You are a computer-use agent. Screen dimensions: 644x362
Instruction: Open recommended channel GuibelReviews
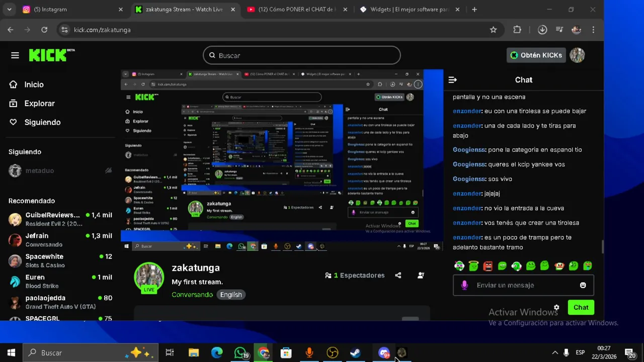tap(60, 219)
